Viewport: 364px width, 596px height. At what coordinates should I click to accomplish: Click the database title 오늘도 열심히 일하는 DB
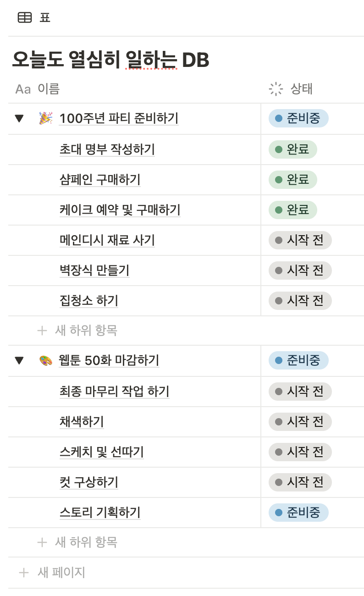(110, 60)
